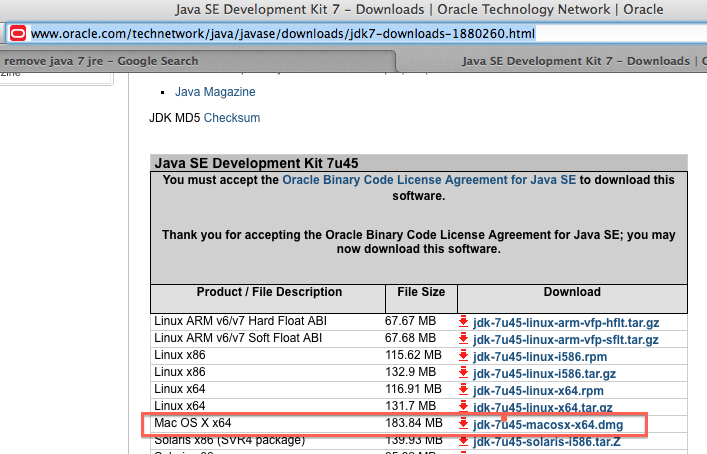This screenshot has width=707, height=454.
Task: Click download arrow icon for ARM Hard Float
Action: [x=464, y=322]
